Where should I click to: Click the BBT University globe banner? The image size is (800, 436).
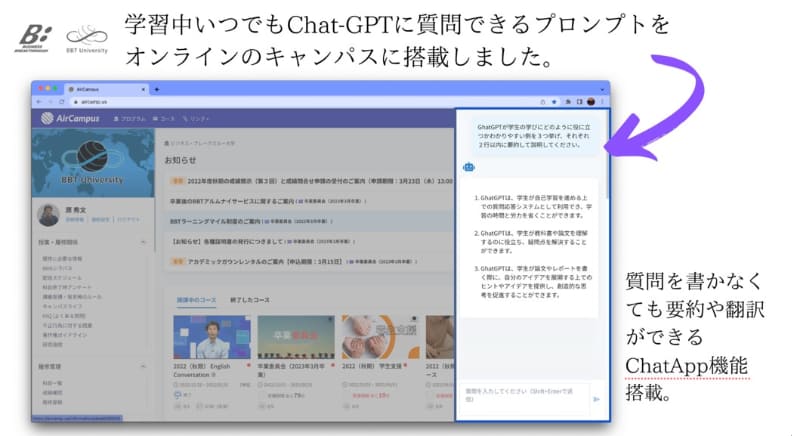click(x=93, y=163)
